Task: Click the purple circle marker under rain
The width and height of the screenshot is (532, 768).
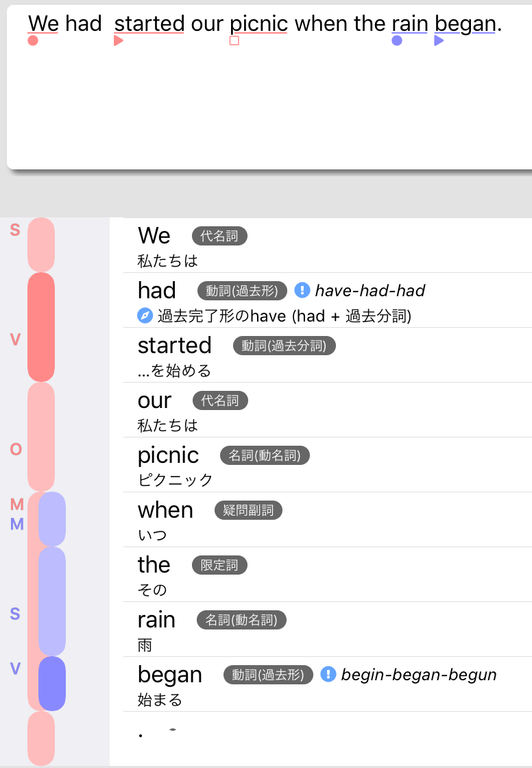Action: (397, 40)
